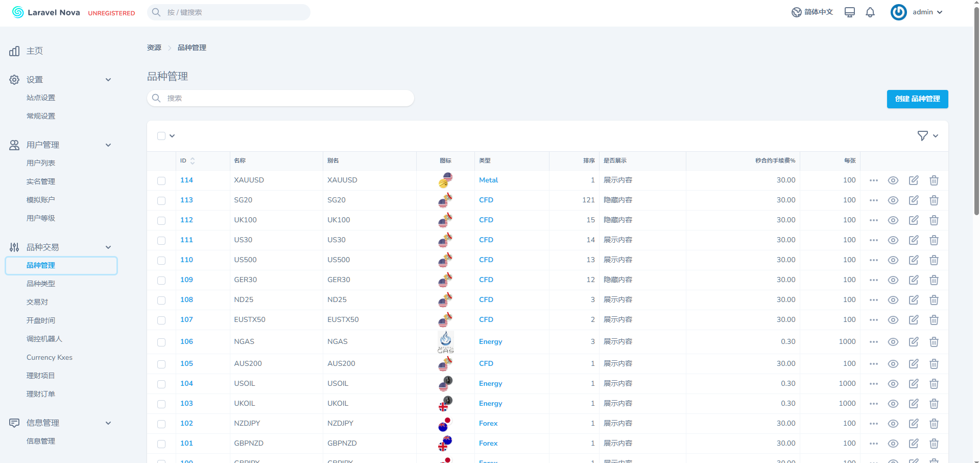Open the Energy type link for NGAS
This screenshot has width=980, height=463.
(490, 342)
